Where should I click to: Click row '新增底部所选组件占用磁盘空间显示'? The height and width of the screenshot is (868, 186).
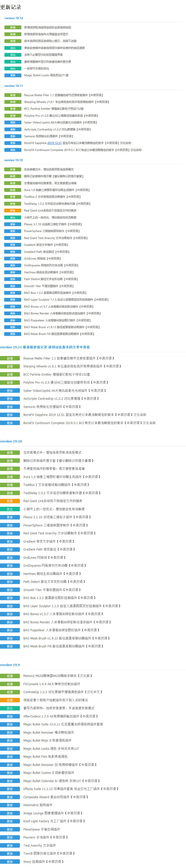(x=46, y=34)
